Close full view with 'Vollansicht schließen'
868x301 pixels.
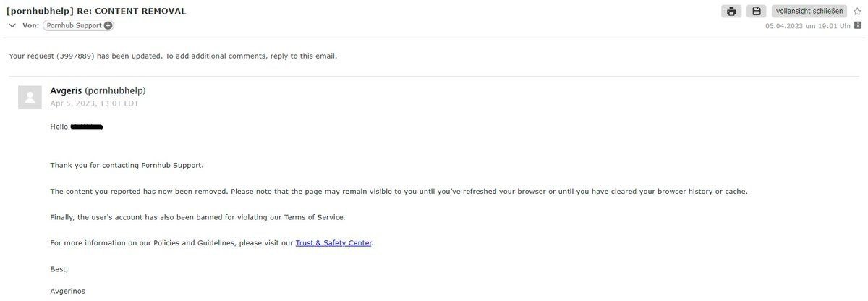(x=809, y=11)
